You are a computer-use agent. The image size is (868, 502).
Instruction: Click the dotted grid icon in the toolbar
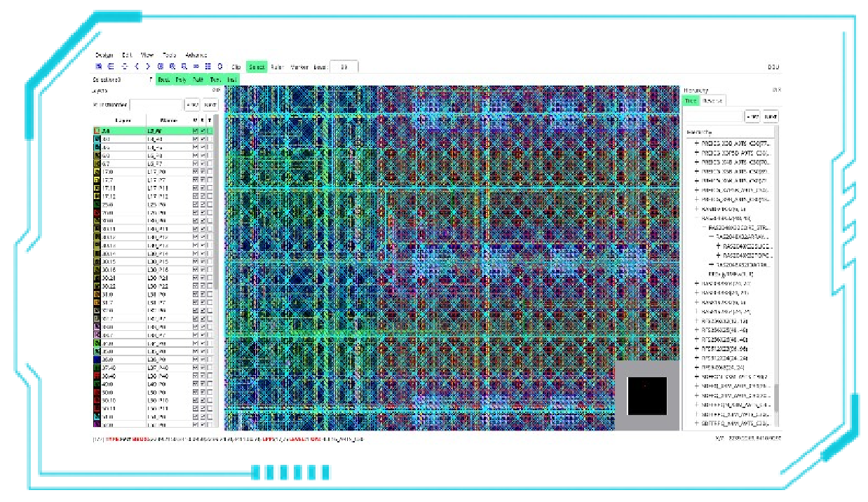tap(208, 67)
